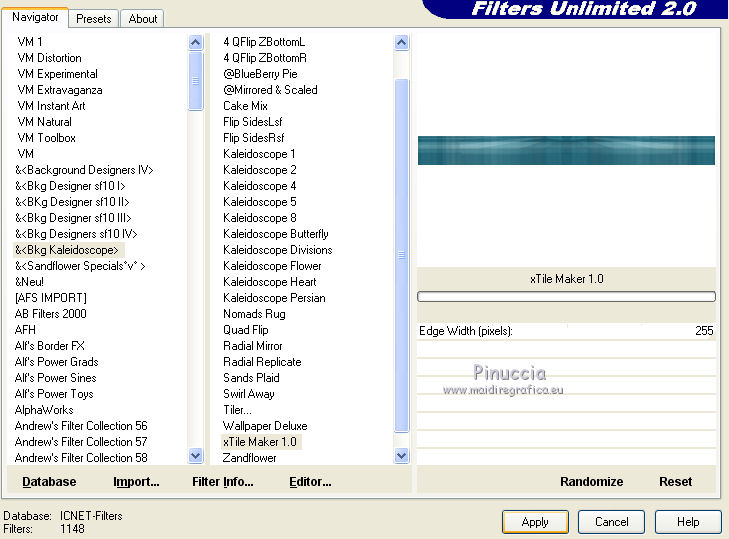
Task: Choose Cake Mix filter
Action: (x=245, y=106)
